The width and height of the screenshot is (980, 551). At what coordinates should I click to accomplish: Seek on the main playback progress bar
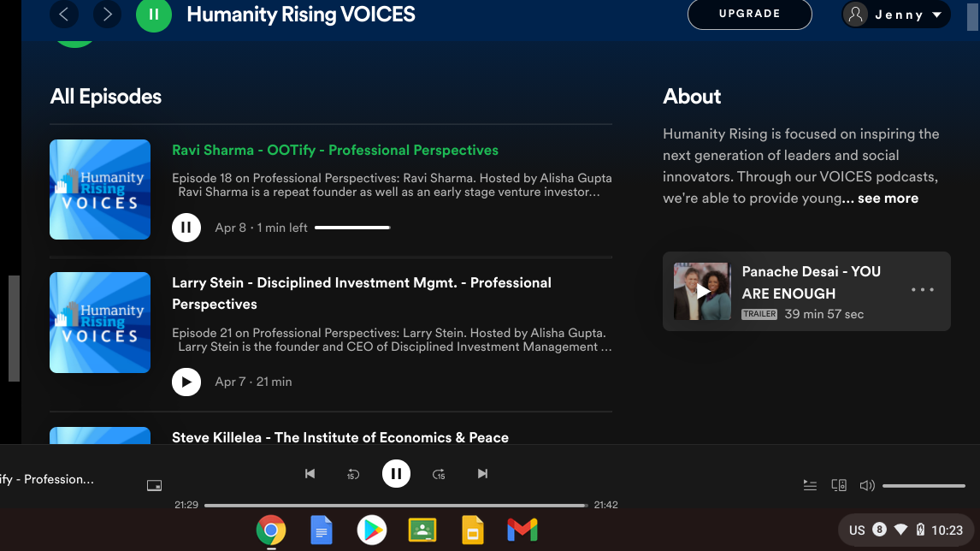click(x=396, y=506)
